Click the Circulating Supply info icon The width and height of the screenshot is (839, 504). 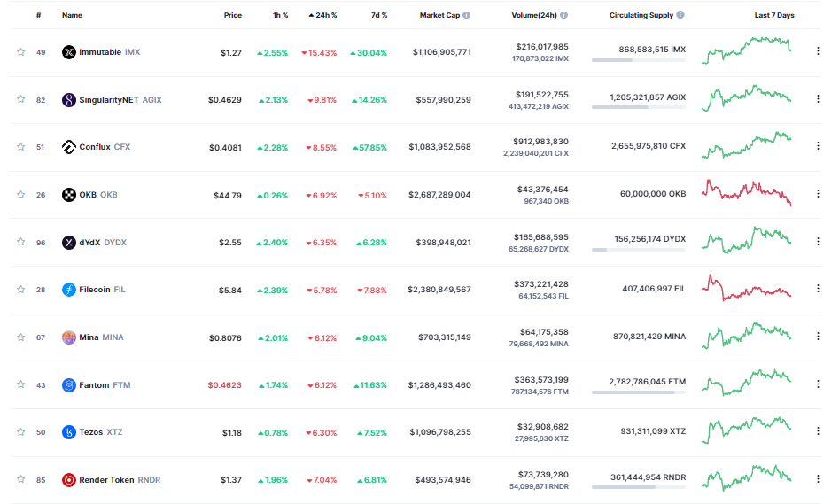coord(680,15)
